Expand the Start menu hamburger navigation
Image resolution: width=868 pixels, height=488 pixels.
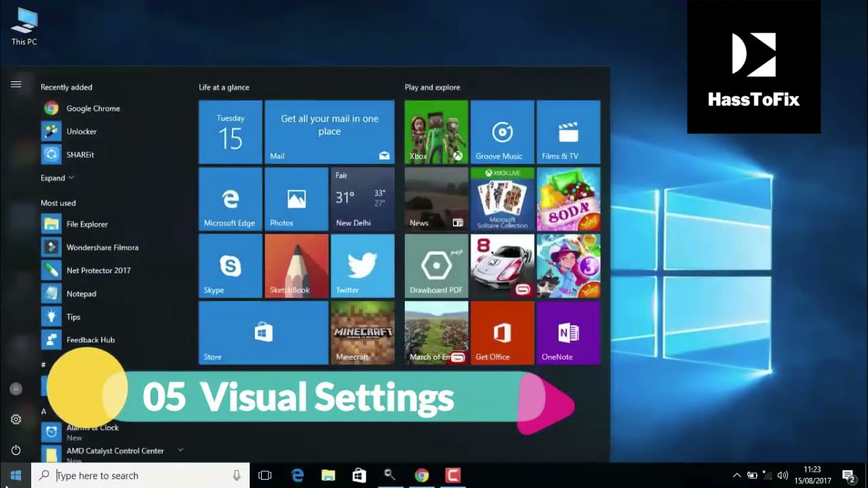point(16,84)
